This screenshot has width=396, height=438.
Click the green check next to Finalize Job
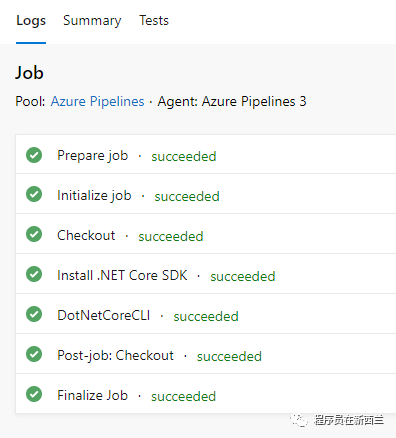34,395
